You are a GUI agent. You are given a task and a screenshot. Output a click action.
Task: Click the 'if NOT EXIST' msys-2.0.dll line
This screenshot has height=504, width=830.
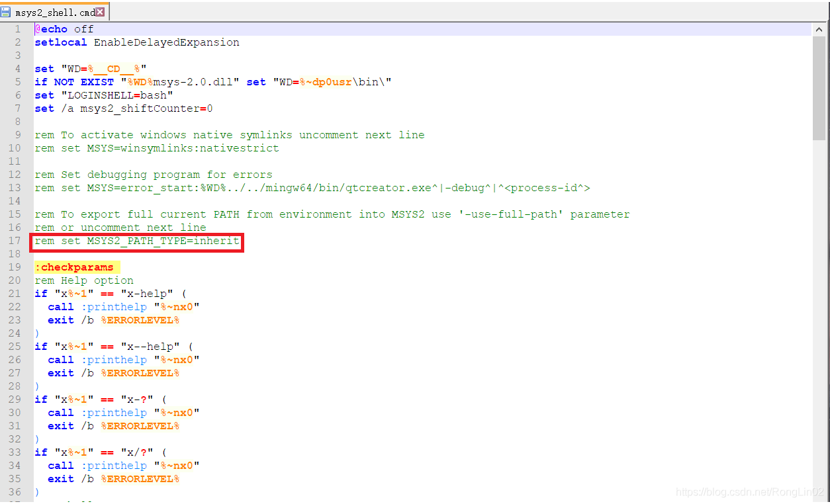point(213,82)
